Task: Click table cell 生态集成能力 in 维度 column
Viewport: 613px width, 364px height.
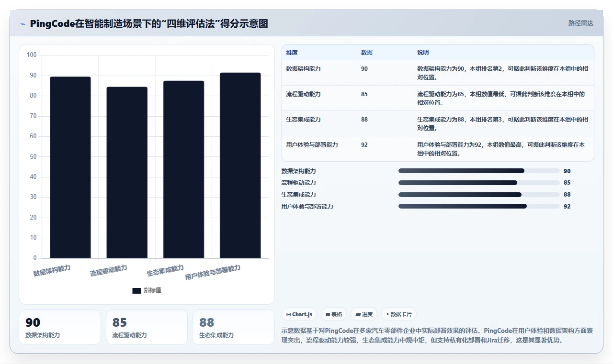Action: pos(303,120)
